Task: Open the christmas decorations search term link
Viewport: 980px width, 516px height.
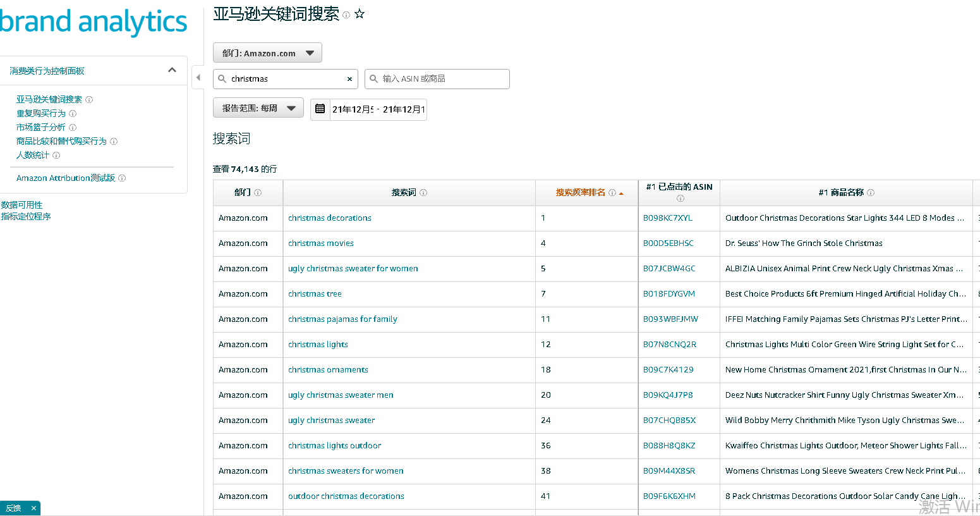Action: click(329, 218)
